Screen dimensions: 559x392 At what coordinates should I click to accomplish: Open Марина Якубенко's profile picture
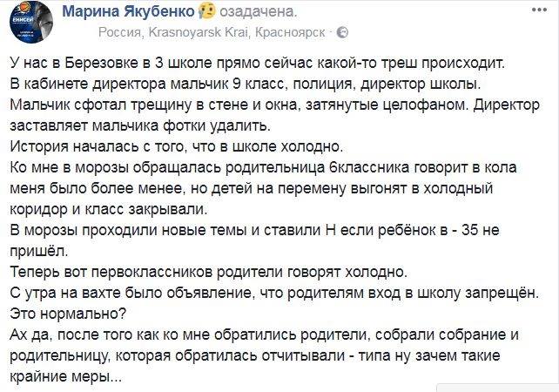(31, 22)
